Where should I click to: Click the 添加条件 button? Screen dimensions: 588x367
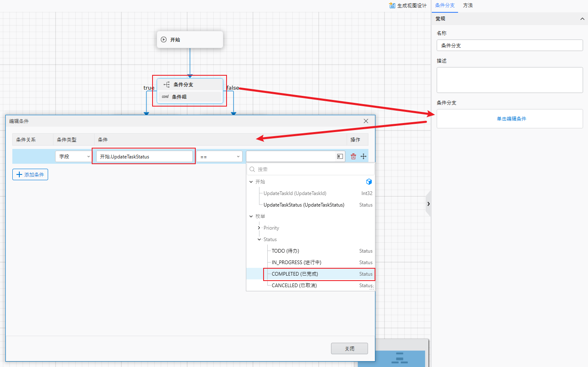30,174
